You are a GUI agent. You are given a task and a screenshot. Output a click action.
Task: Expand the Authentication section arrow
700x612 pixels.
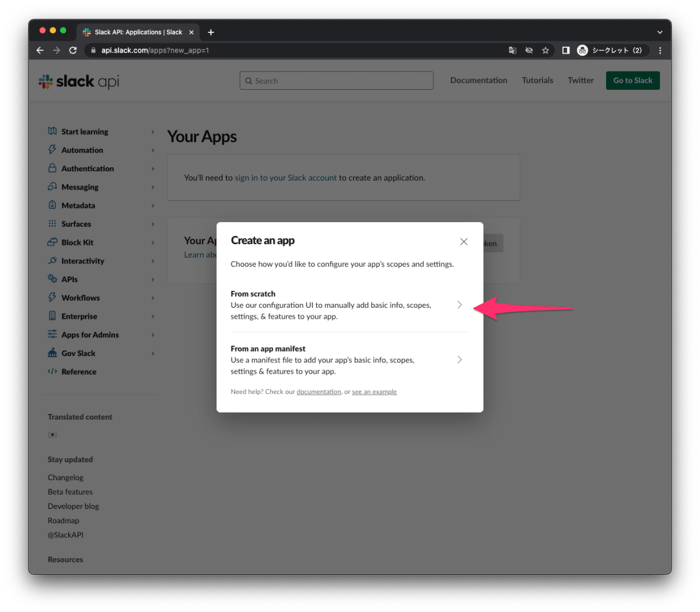click(153, 168)
